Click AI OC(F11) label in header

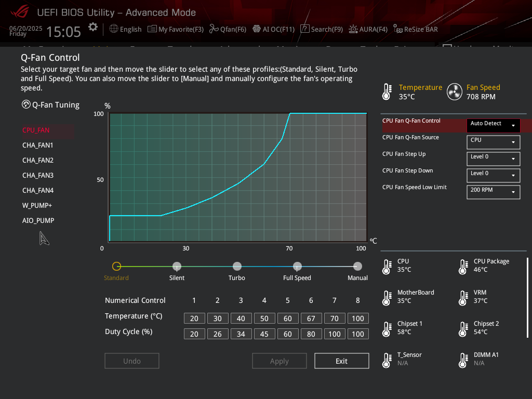(x=278, y=29)
